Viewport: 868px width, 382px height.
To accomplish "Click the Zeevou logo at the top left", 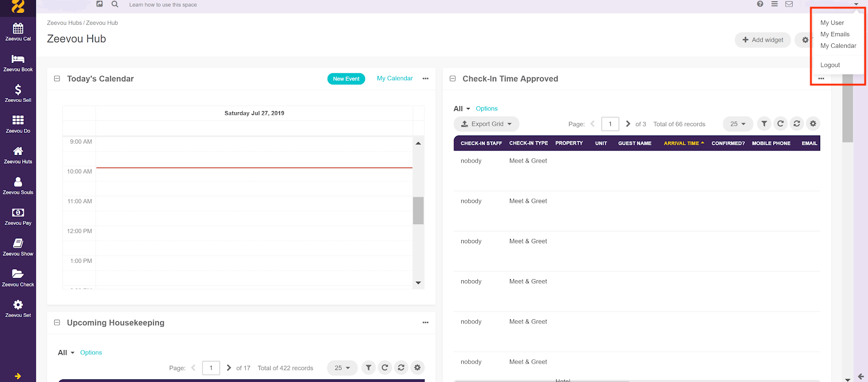I will tap(18, 7).
